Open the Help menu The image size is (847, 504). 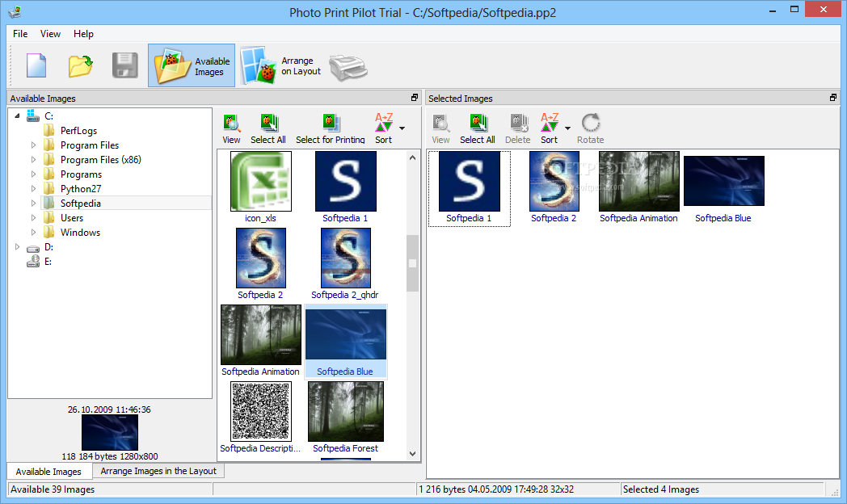[83, 33]
